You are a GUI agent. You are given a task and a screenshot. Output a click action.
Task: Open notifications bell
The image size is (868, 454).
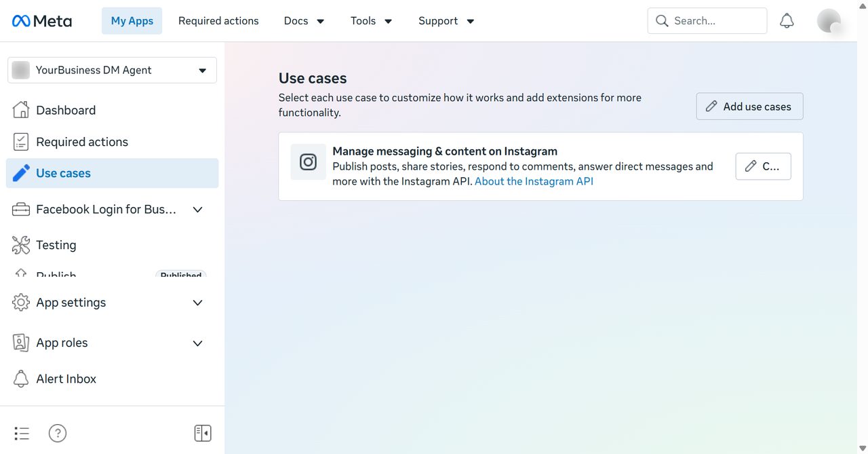tap(787, 21)
